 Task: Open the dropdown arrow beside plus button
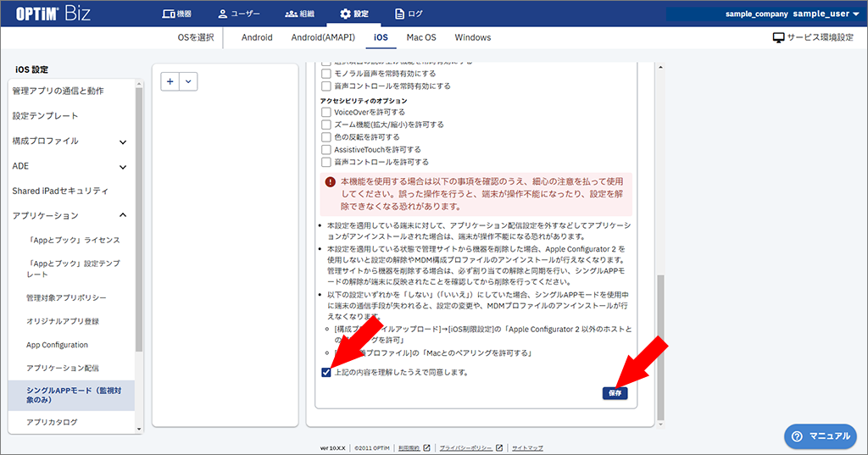click(x=188, y=81)
